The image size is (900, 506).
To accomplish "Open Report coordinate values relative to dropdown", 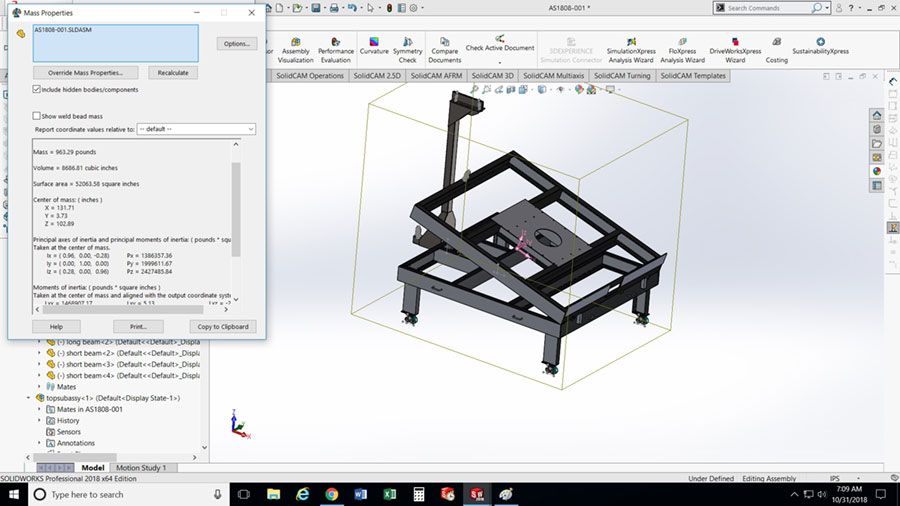I will click(x=196, y=129).
